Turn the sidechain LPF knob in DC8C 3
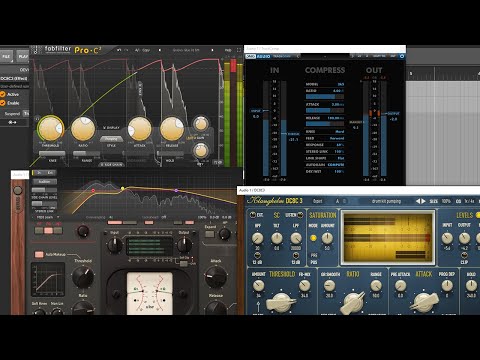This screenshot has width=480, height=360. coord(296,238)
